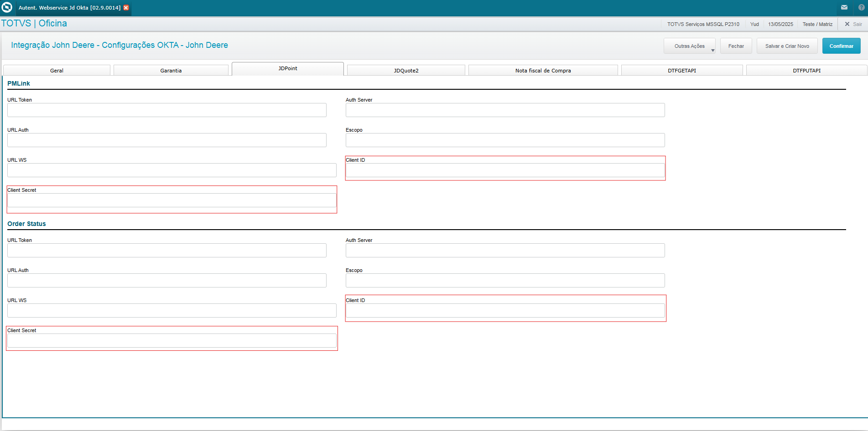Open the Nota fiscal de Compra tab
Image resolution: width=868 pixels, height=431 pixels.
pyautogui.click(x=543, y=71)
